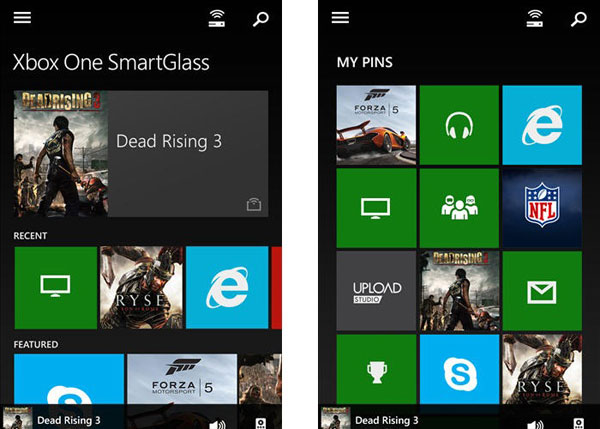The width and height of the screenshot is (600, 429).
Task: Open search on My Pins screen
Action: click(579, 19)
